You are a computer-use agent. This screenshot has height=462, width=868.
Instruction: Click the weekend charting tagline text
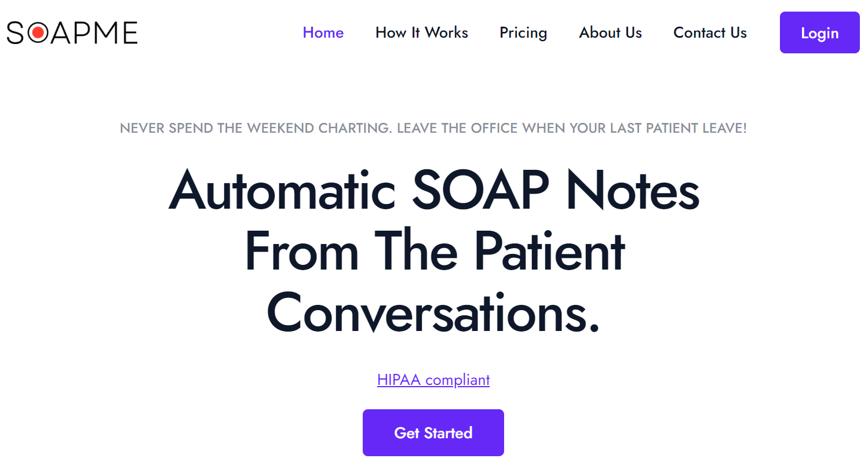point(433,128)
